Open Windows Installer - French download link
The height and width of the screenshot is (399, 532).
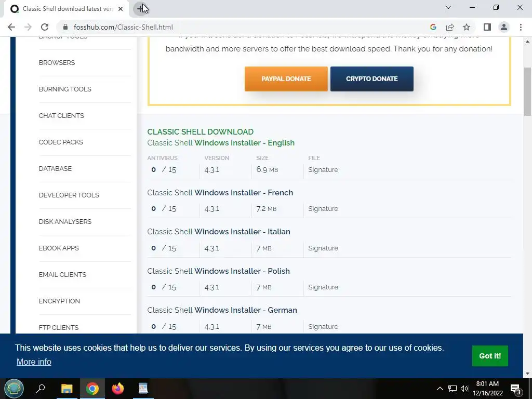[x=220, y=193]
